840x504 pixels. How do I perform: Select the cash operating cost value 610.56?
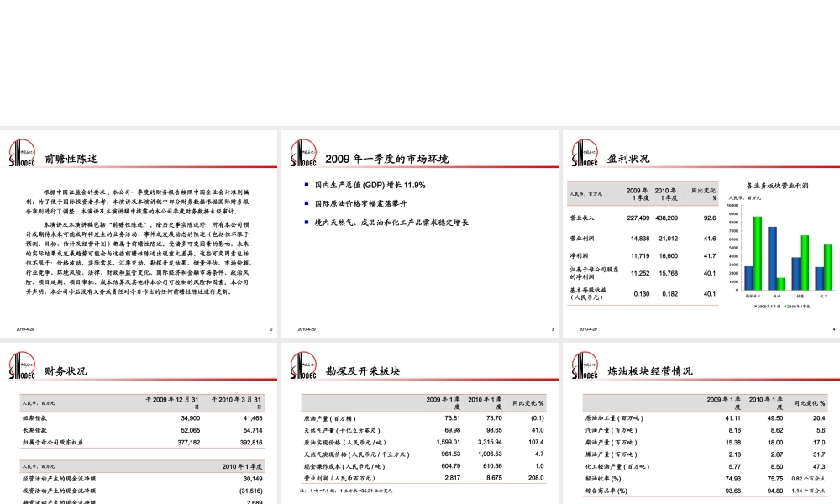[x=492, y=466]
